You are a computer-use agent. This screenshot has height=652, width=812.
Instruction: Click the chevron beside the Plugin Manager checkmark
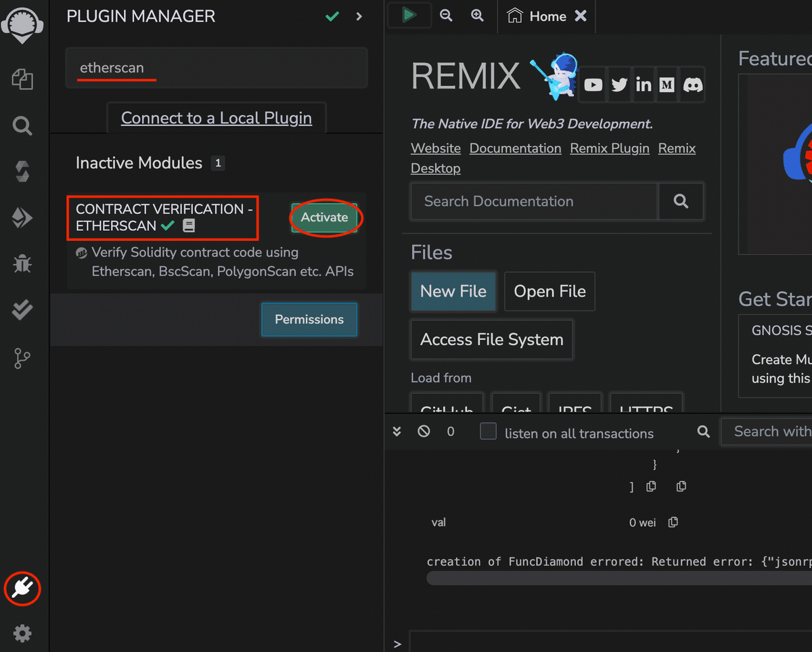point(359,16)
